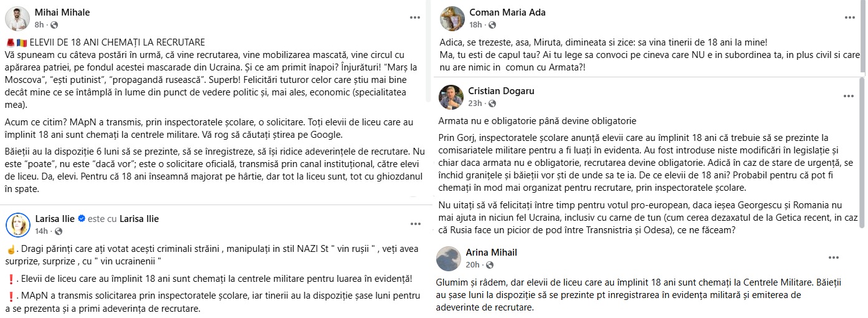Open Larisa Ilie's profile avatar
The image size is (868, 318).
pos(17,224)
